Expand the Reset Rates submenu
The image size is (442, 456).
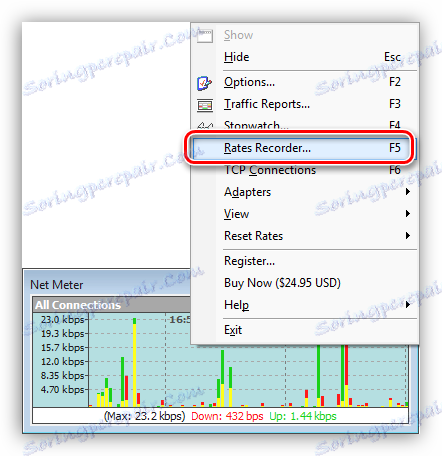coord(304,236)
